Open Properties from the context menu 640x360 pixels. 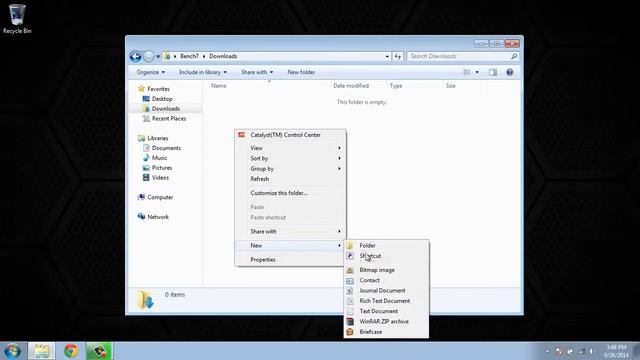(290, 260)
